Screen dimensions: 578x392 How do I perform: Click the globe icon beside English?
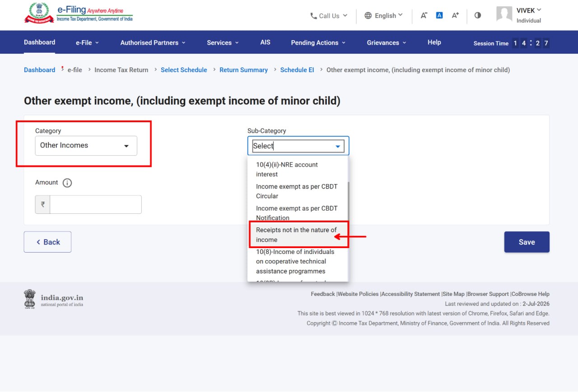368,16
